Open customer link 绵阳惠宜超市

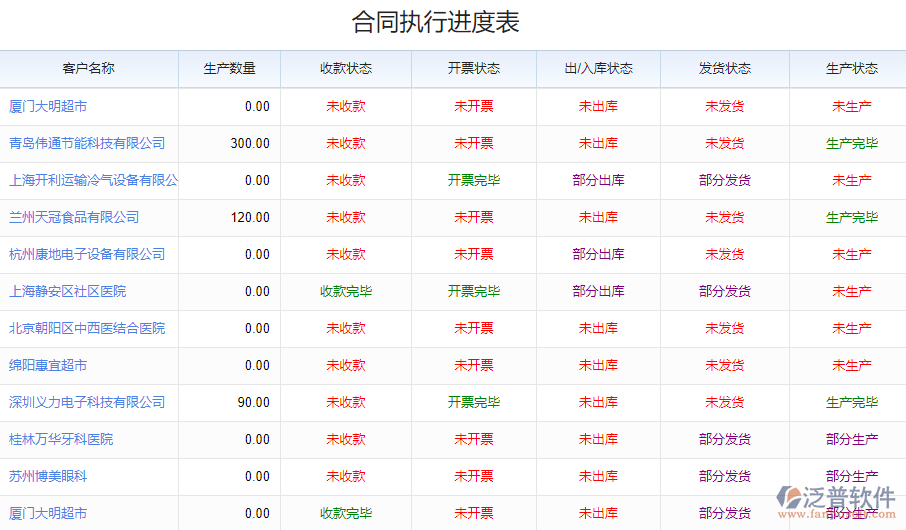click(x=48, y=365)
